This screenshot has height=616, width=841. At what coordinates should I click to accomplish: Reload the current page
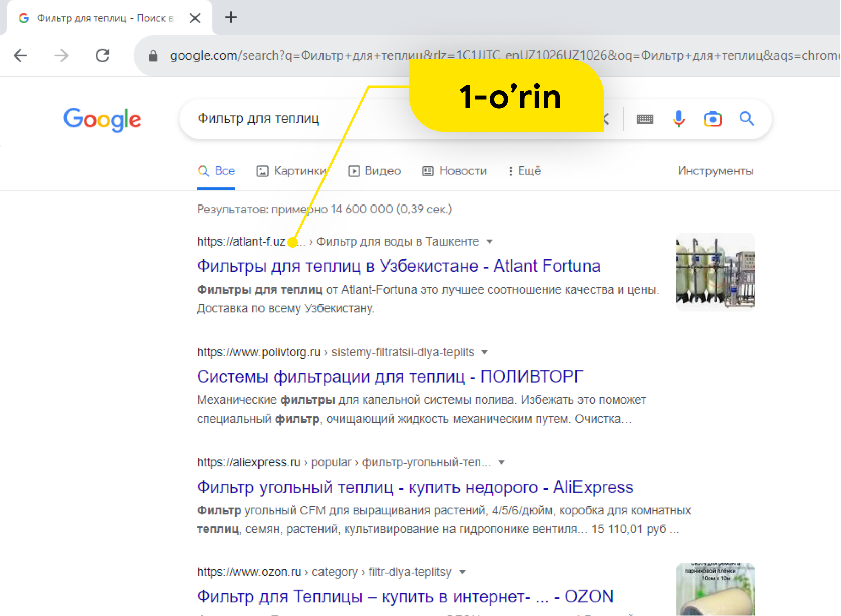pyautogui.click(x=103, y=55)
